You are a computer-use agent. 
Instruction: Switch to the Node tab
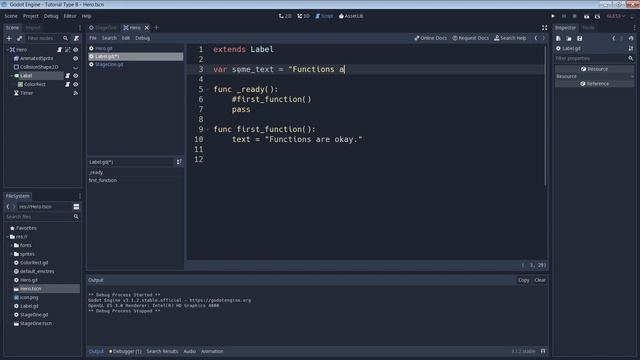coord(588,28)
